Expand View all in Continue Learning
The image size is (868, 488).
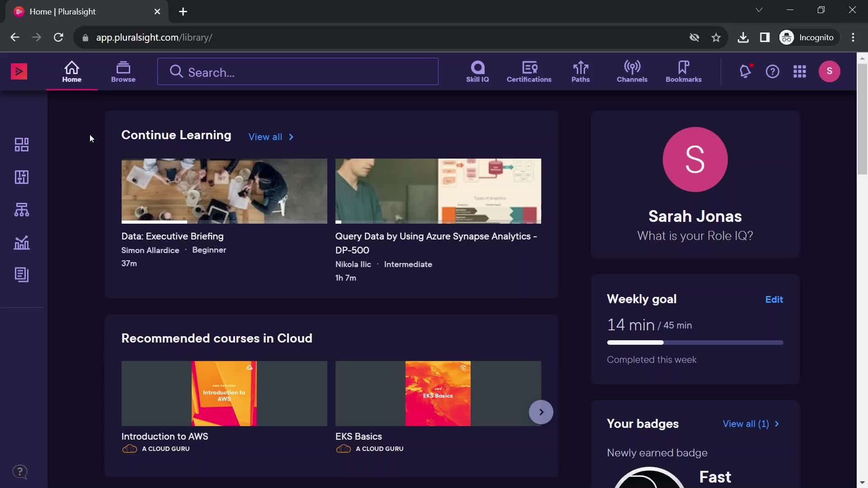point(271,137)
